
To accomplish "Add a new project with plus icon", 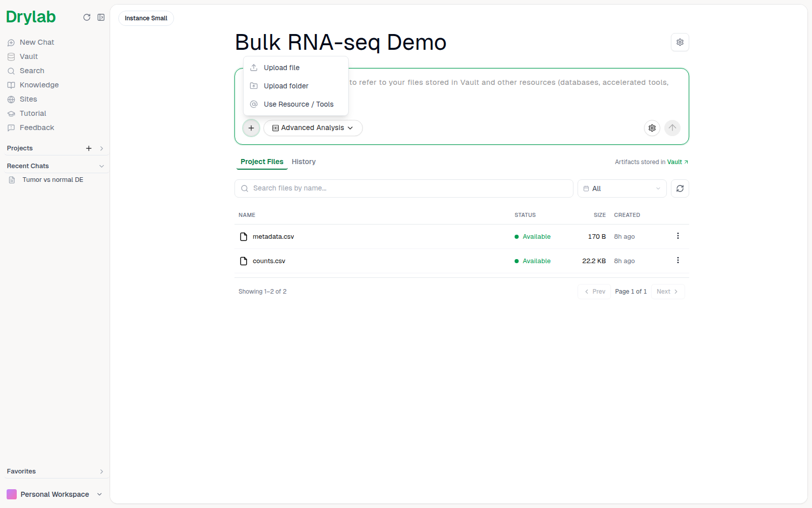I will click(89, 148).
